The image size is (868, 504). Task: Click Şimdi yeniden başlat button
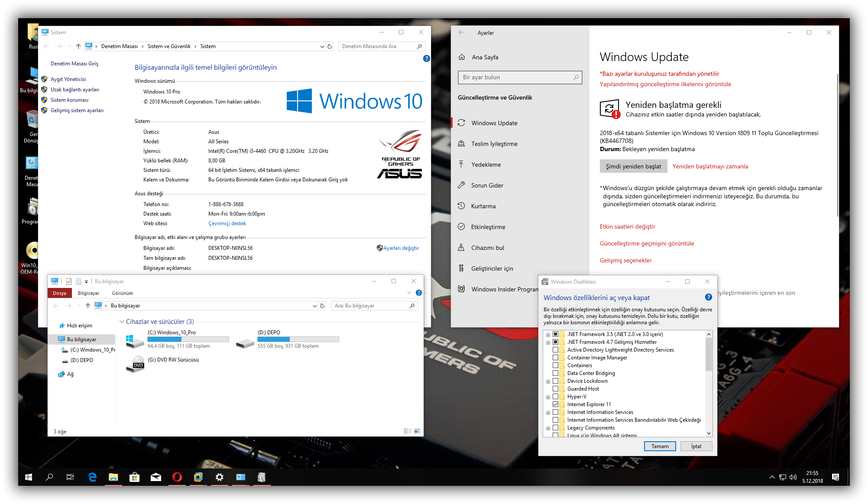633,166
